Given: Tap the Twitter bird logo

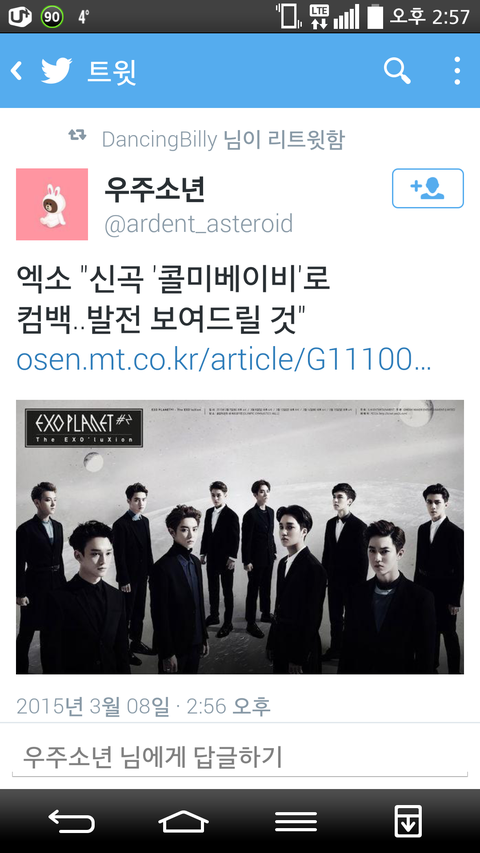Looking at the screenshot, I should pyautogui.click(x=57, y=71).
